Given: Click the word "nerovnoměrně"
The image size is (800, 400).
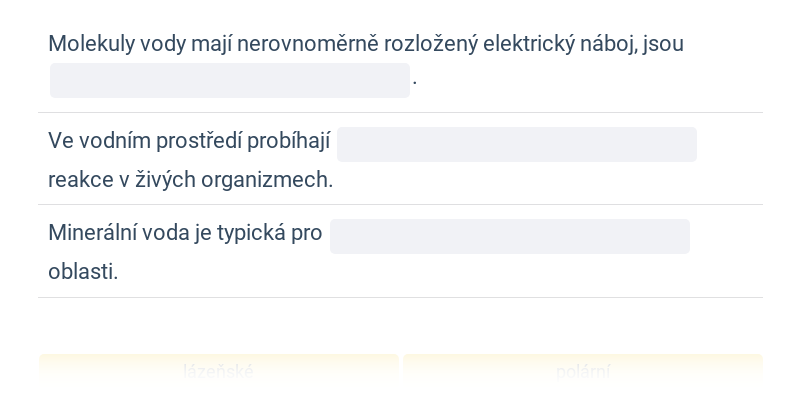Looking at the screenshot, I should 308,44.
